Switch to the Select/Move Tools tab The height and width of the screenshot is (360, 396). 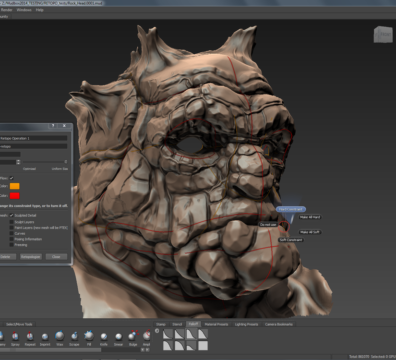point(19,324)
